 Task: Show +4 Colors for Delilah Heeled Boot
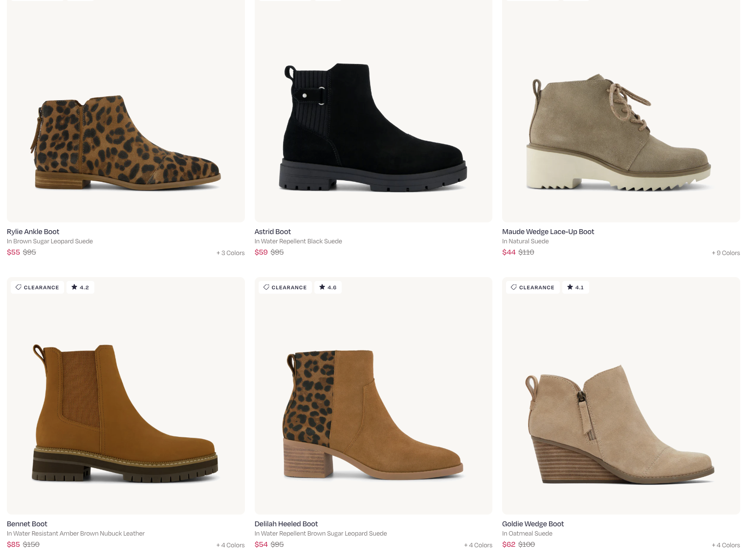pyautogui.click(x=478, y=545)
